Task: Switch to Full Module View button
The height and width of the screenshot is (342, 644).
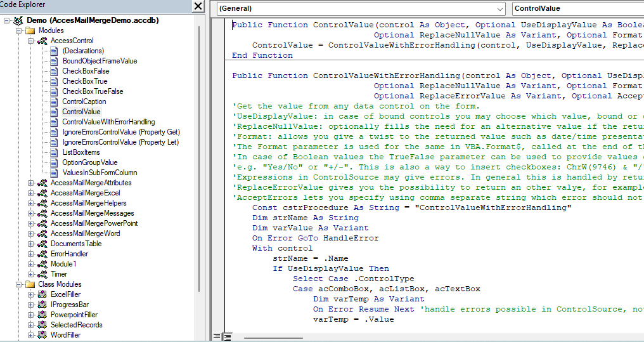Action: (x=227, y=337)
